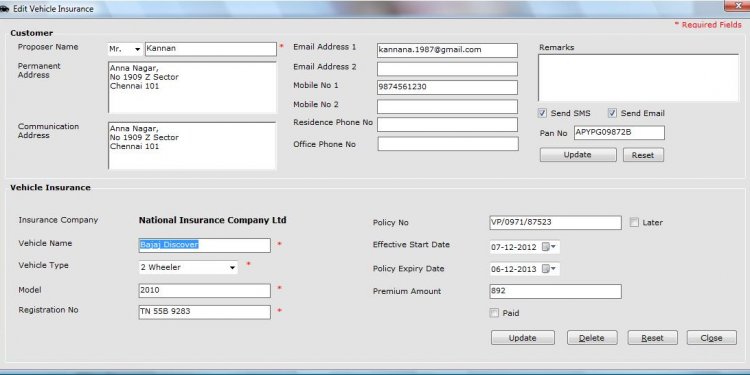The width and height of the screenshot is (750, 375).
Task: Click the empty Email Address 2 field
Action: click(447, 69)
